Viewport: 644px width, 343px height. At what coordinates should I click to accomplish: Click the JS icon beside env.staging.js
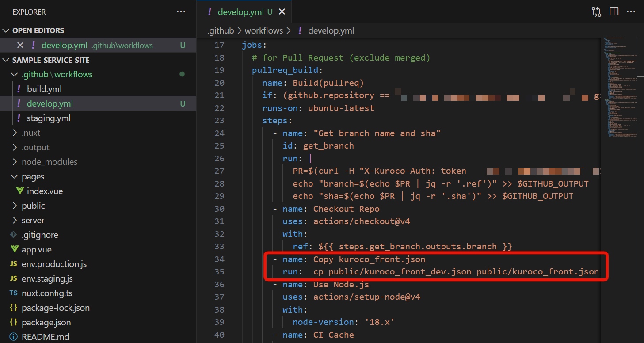coord(13,279)
